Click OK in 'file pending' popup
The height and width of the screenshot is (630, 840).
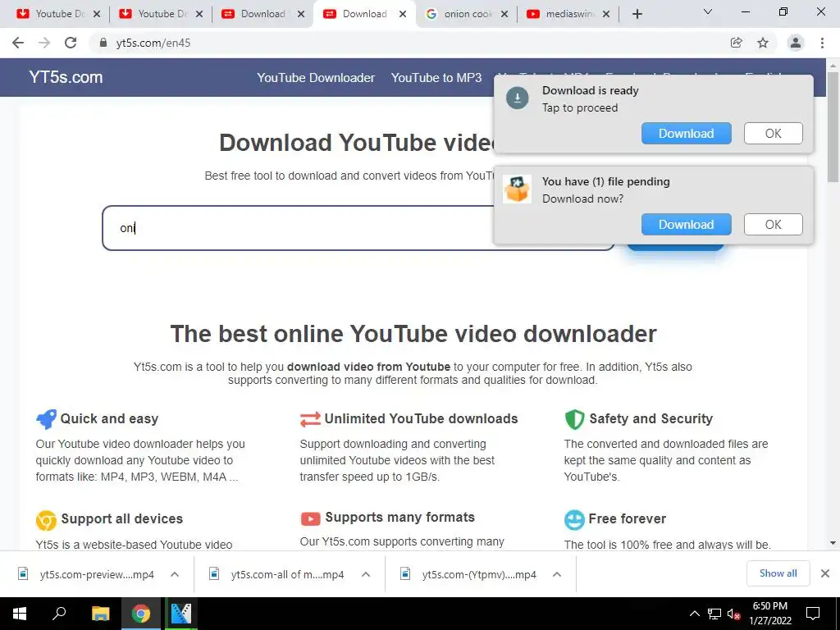tap(773, 225)
